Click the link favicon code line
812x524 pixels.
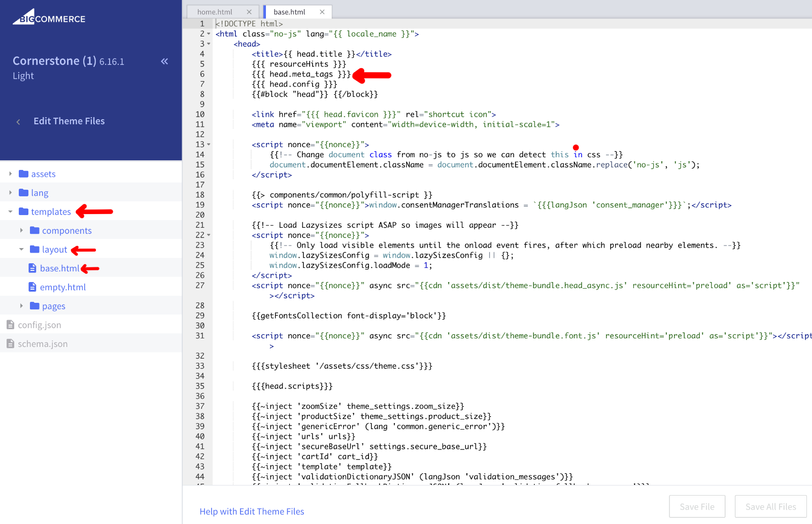374,114
